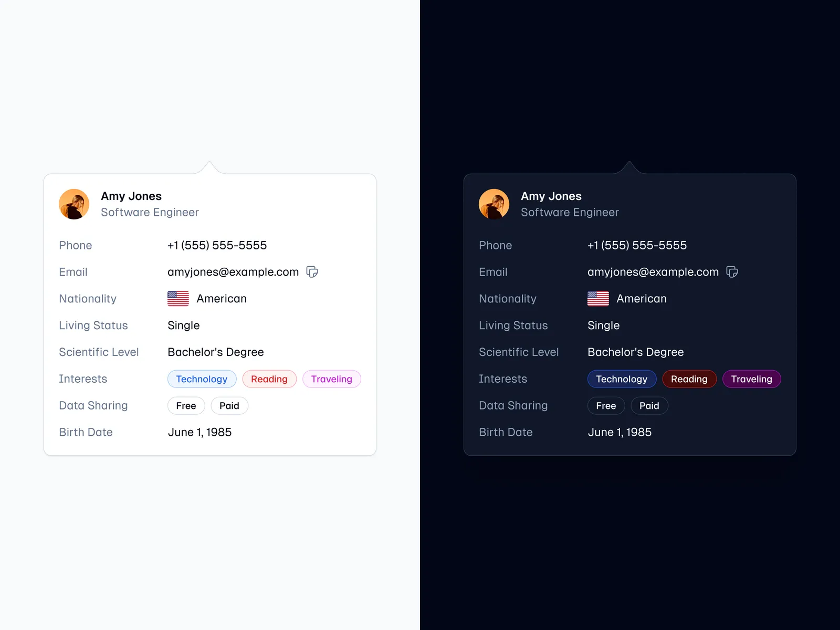Select the Reading tag in light card
This screenshot has width=840, height=630.
coord(269,379)
